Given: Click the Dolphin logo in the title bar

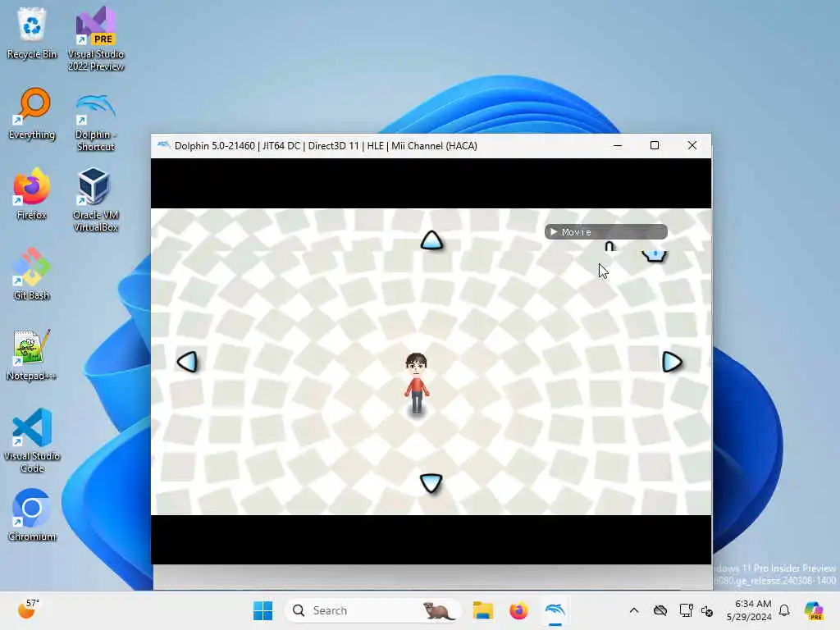Looking at the screenshot, I should (163, 145).
